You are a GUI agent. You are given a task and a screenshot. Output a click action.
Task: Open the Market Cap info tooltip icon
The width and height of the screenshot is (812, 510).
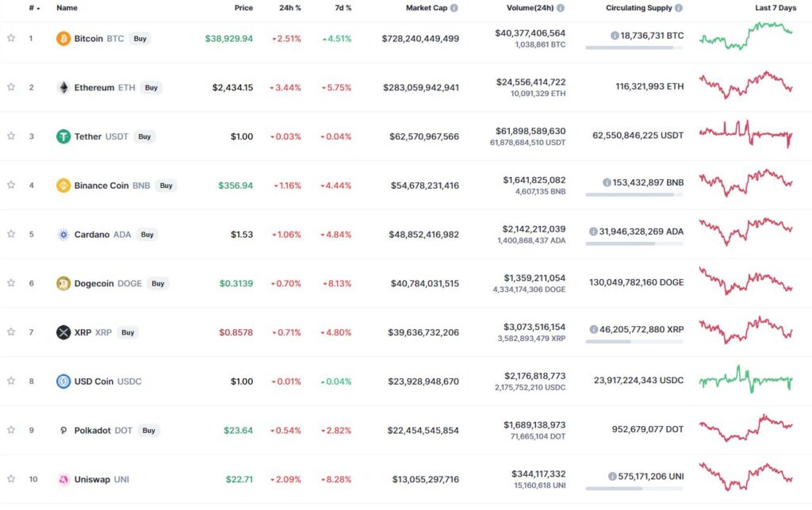[454, 8]
